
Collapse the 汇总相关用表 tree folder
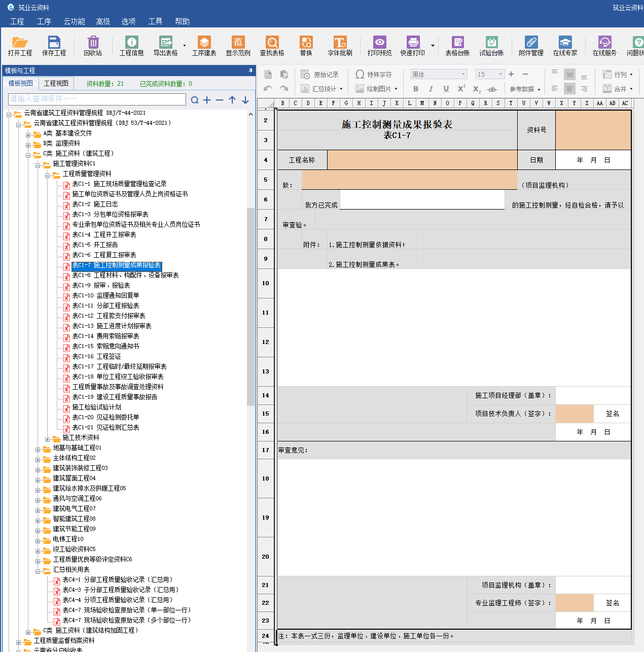pos(38,571)
